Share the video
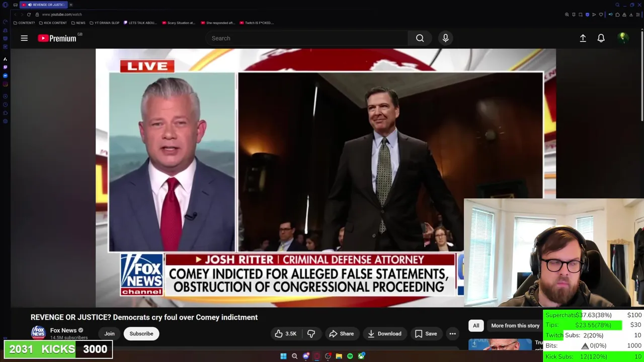The width and height of the screenshot is (644, 362). coord(341,334)
